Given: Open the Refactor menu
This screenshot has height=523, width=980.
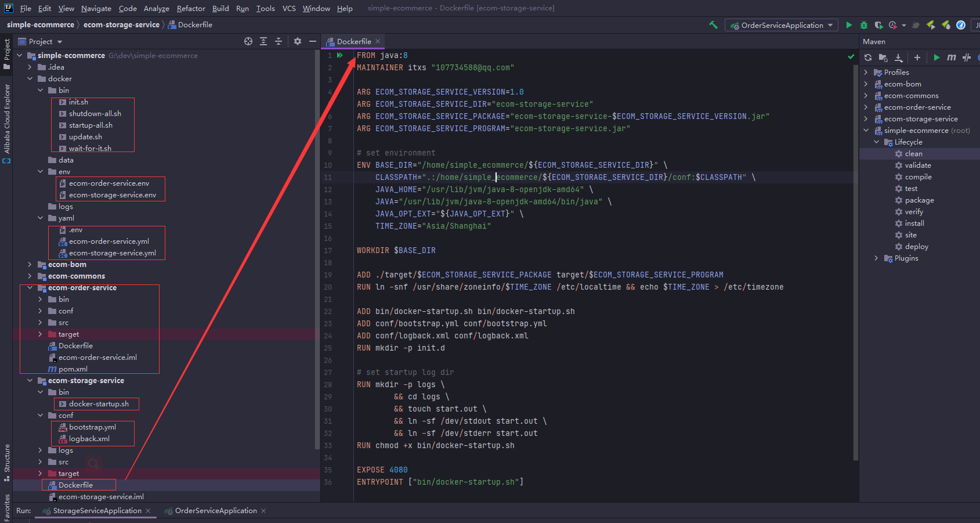Looking at the screenshot, I should click(191, 8).
